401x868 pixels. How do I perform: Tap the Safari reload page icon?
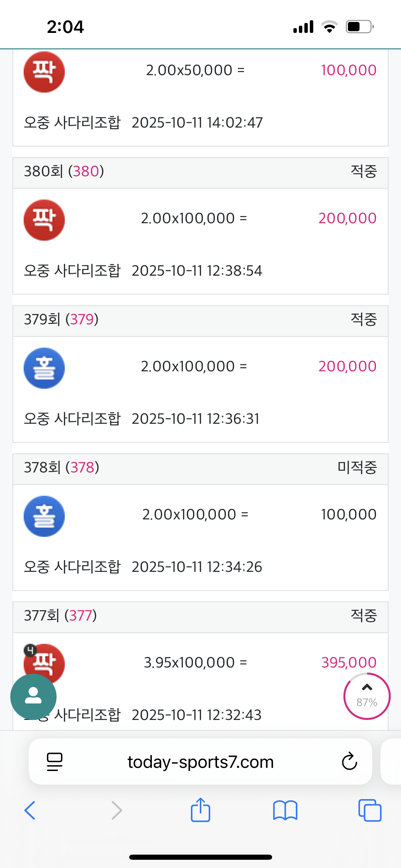tap(349, 761)
